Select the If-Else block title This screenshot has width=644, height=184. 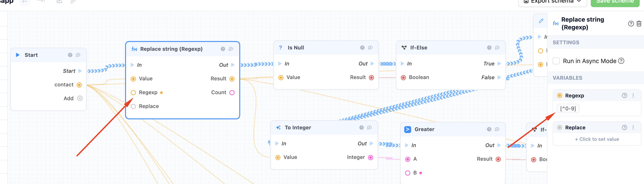point(419,48)
